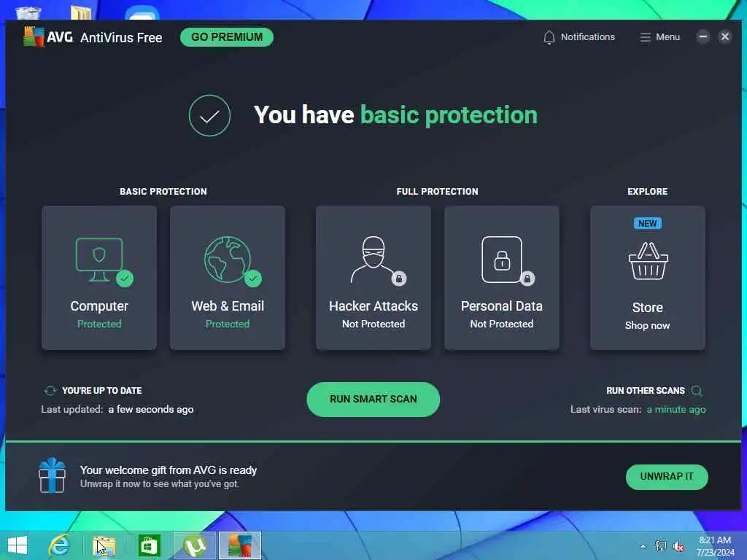
Task: Click 'a minute ago' last scan text
Action: click(x=676, y=410)
